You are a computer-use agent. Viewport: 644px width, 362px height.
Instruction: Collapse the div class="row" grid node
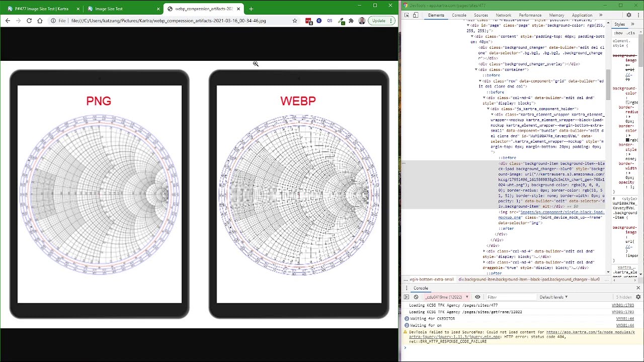480,80
